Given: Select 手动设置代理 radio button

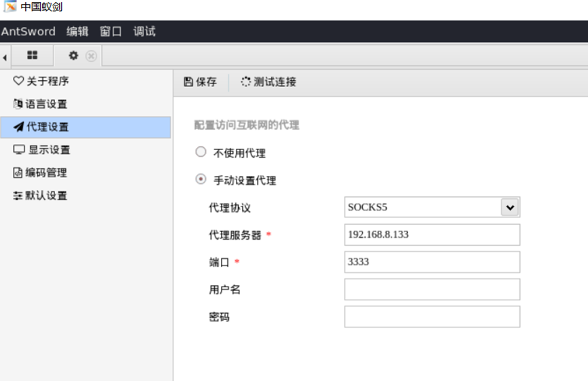Looking at the screenshot, I should pos(201,179).
